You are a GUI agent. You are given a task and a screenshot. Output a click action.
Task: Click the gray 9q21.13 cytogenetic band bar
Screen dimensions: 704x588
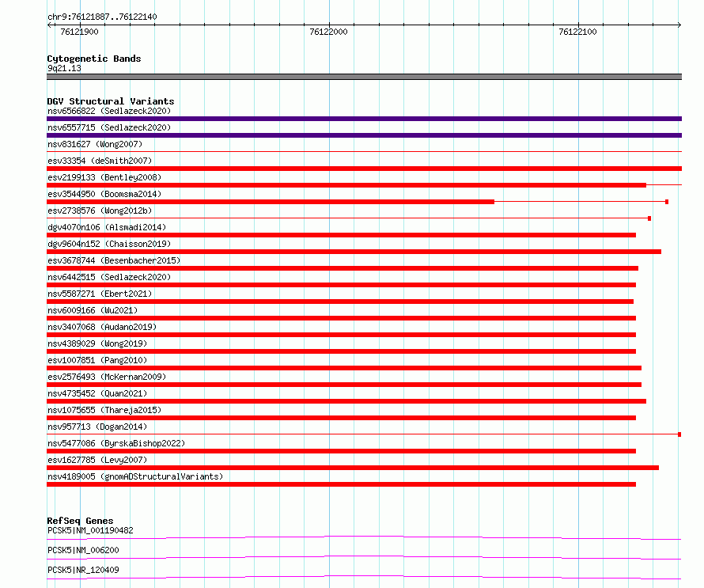point(364,77)
